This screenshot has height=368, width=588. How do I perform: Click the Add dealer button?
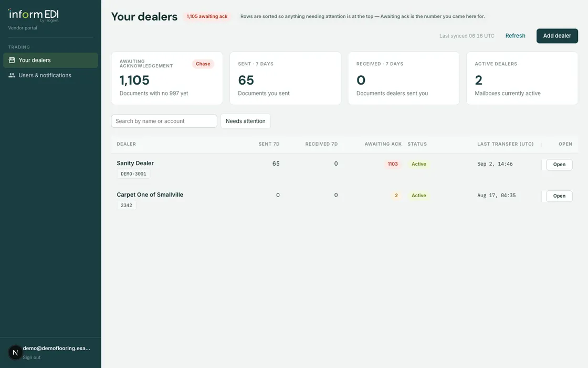pos(557,36)
